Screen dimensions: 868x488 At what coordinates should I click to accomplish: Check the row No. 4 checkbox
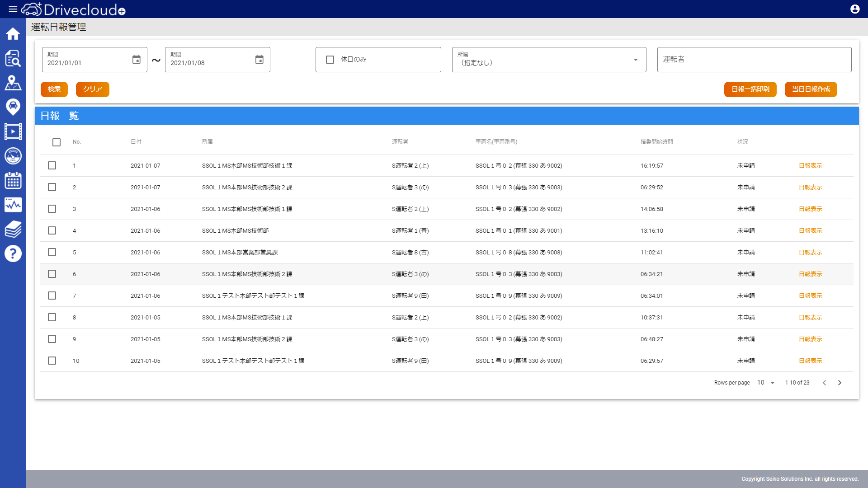52,230
